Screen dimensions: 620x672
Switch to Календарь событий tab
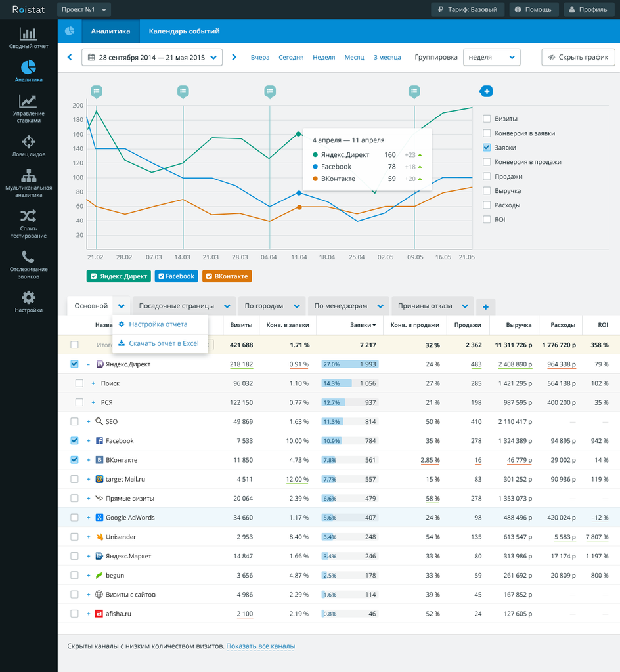point(184,31)
